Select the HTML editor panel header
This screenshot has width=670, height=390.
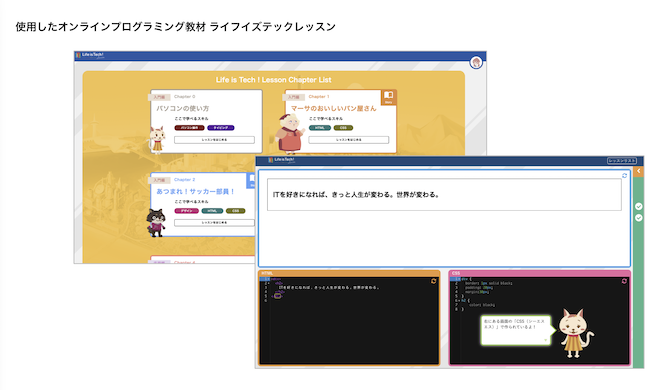click(x=349, y=273)
